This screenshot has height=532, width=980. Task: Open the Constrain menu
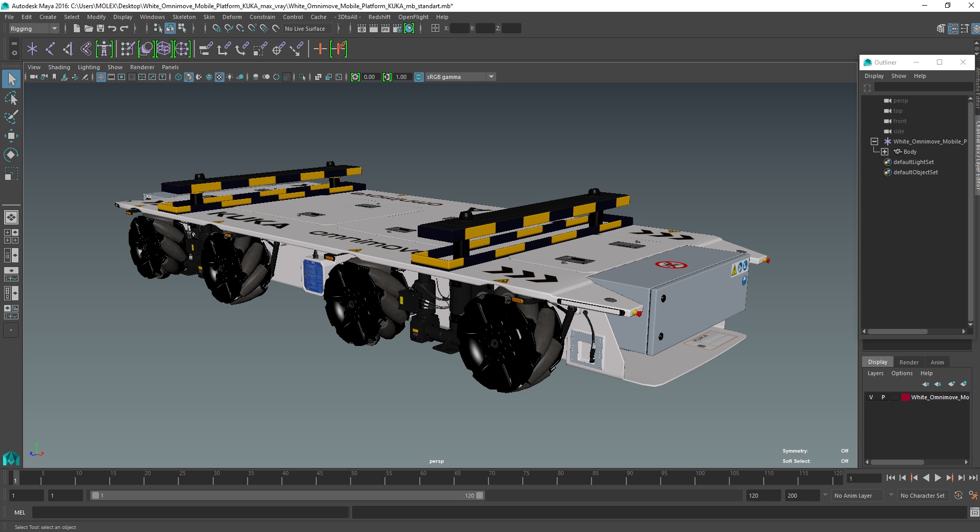click(262, 17)
